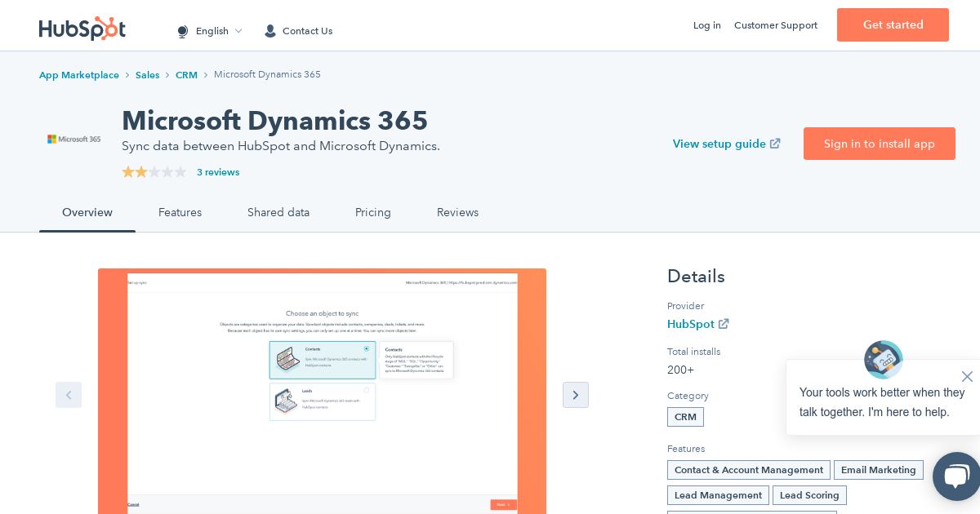Click the Microsoft 365 app logo

73,139
